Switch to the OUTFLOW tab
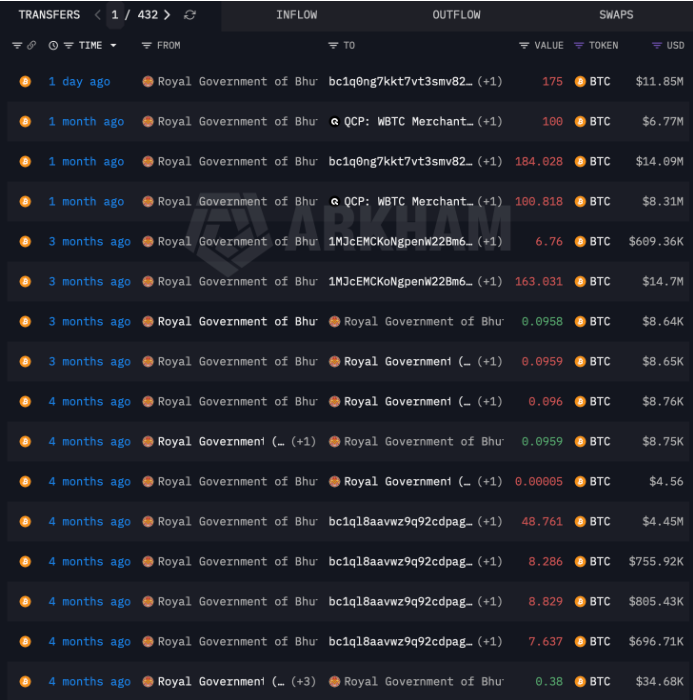Image resolution: width=693 pixels, height=700 pixels. coord(456,15)
